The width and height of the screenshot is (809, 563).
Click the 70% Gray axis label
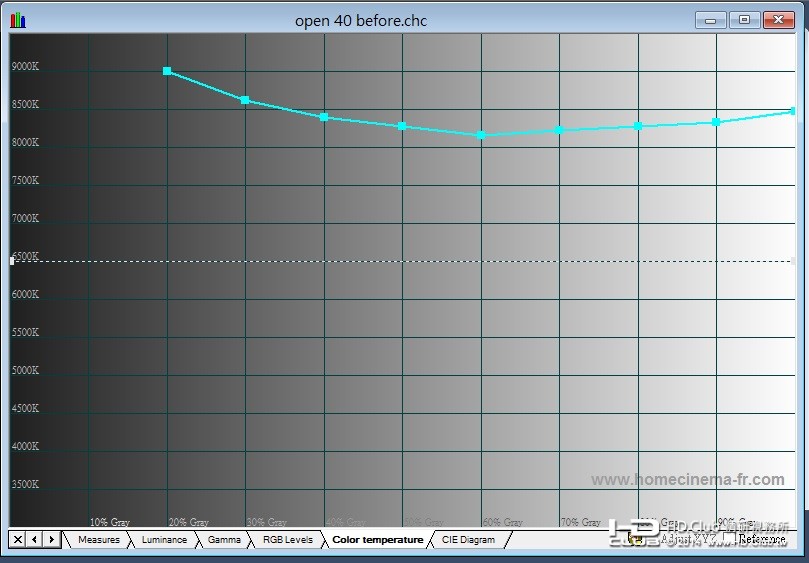pos(581,522)
